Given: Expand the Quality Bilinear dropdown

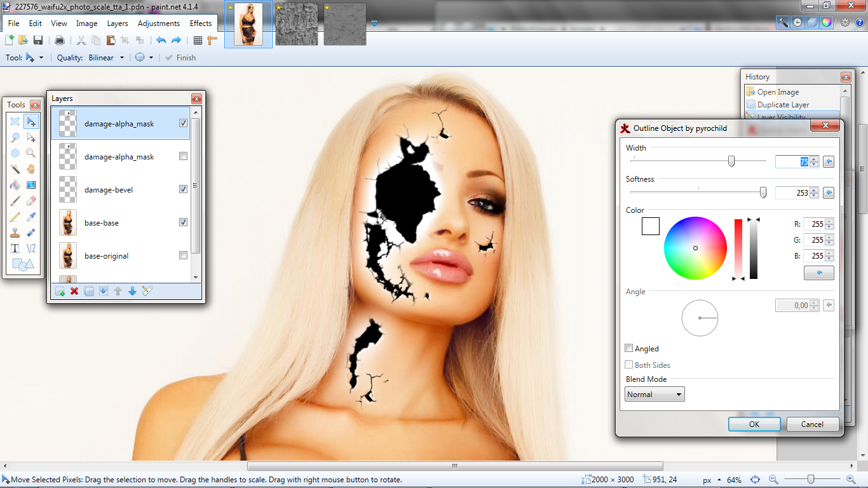Looking at the screenshot, I should click(121, 58).
